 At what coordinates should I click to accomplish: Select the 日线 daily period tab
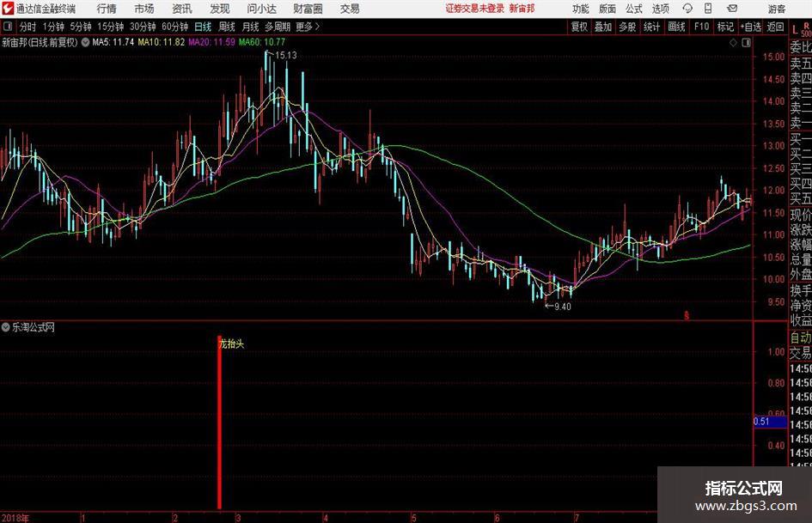coord(203,27)
